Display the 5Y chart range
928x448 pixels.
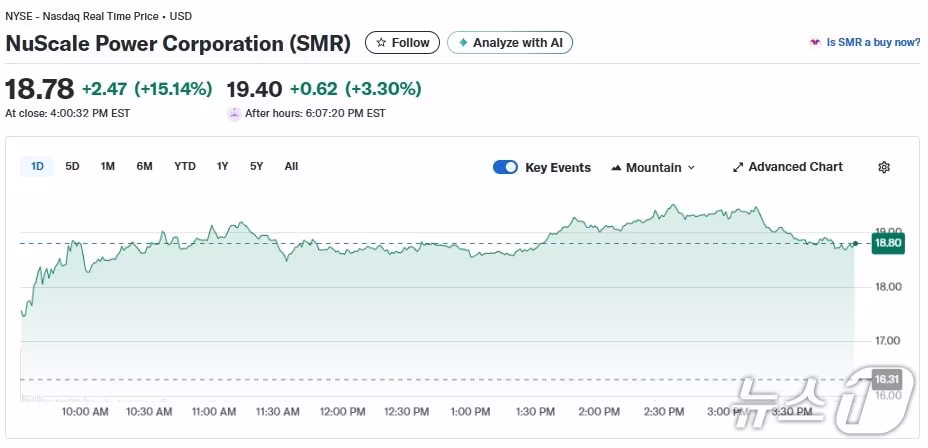pos(256,166)
